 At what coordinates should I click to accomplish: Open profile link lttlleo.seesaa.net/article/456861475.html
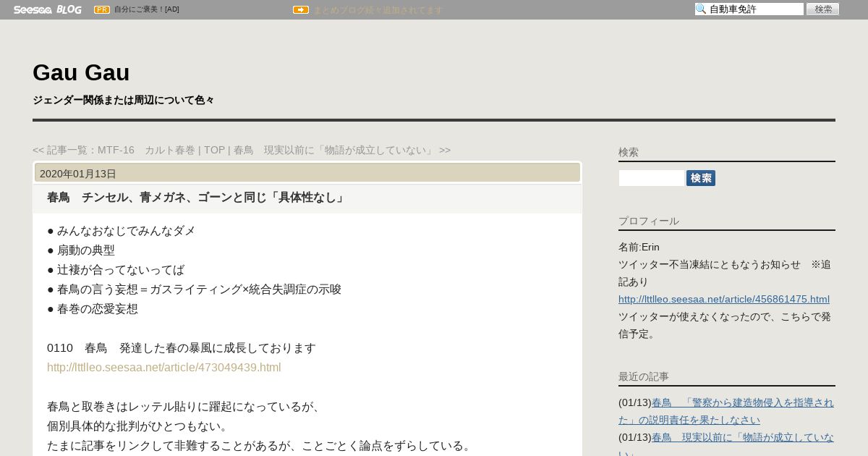(x=724, y=299)
